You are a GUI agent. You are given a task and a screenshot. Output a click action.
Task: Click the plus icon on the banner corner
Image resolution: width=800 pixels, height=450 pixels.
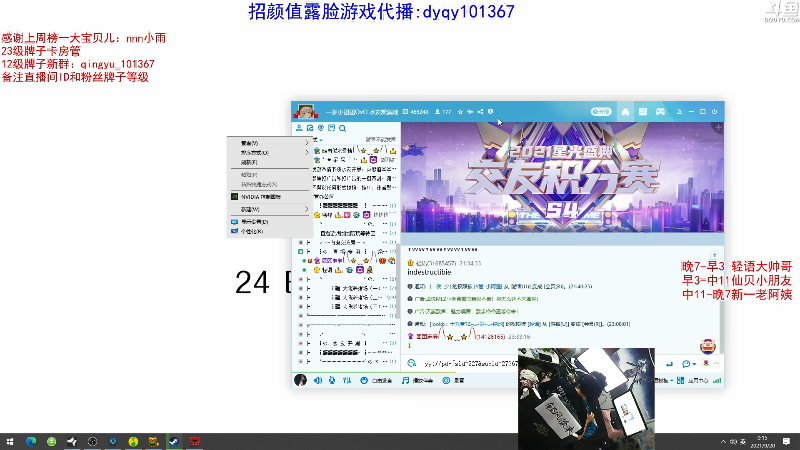(718, 127)
